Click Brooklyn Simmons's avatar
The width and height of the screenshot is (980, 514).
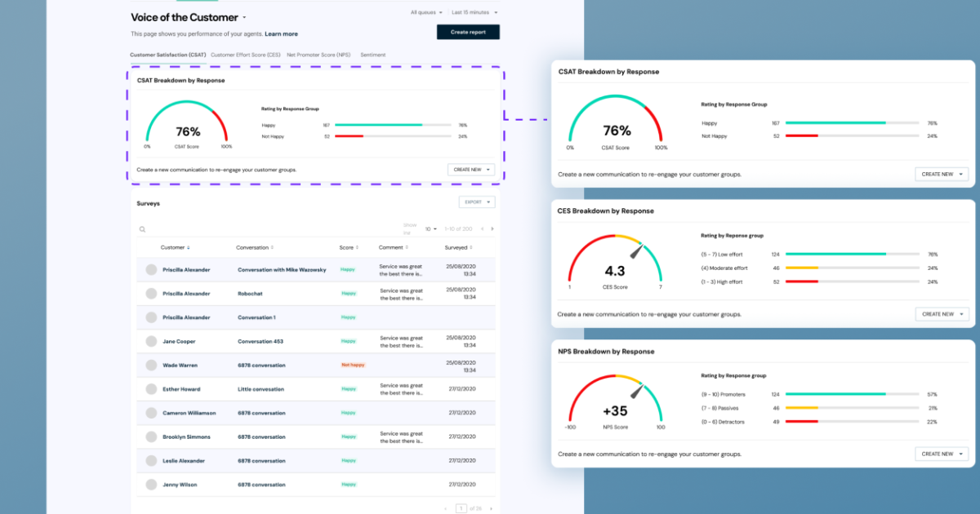151,437
